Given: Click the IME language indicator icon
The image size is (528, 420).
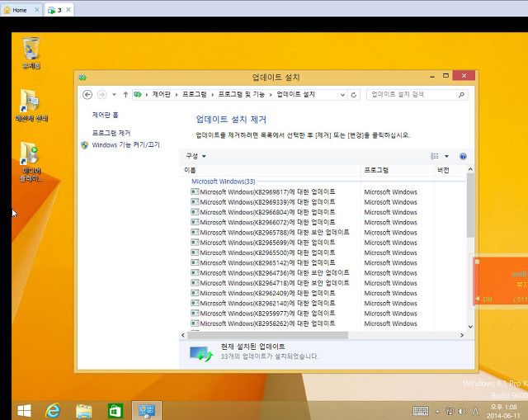Looking at the screenshot, I should coord(475,411).
